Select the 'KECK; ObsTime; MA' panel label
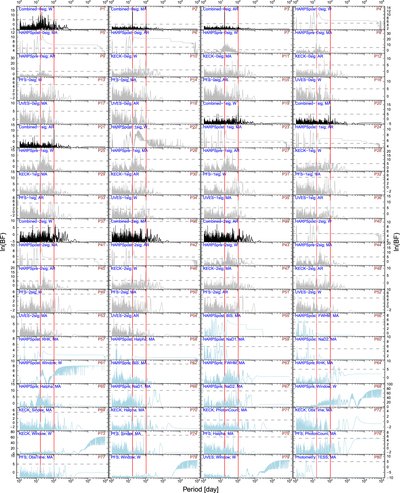 tap(313, 410)
